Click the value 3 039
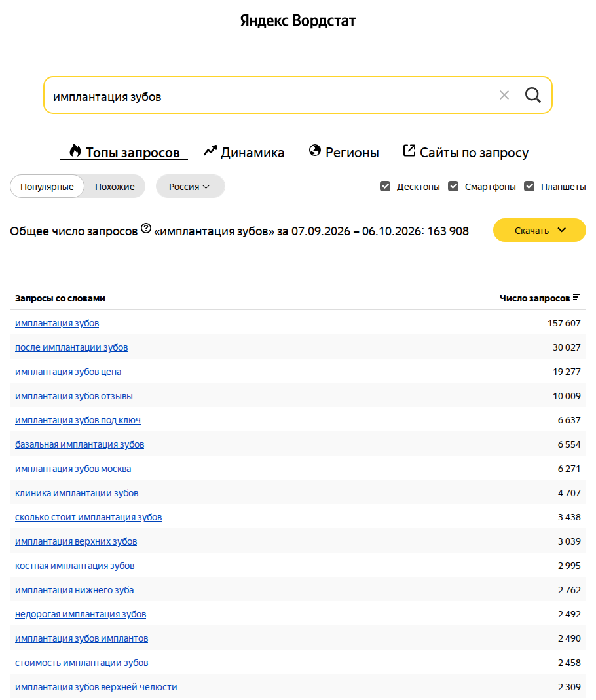 tap(569, 541)
